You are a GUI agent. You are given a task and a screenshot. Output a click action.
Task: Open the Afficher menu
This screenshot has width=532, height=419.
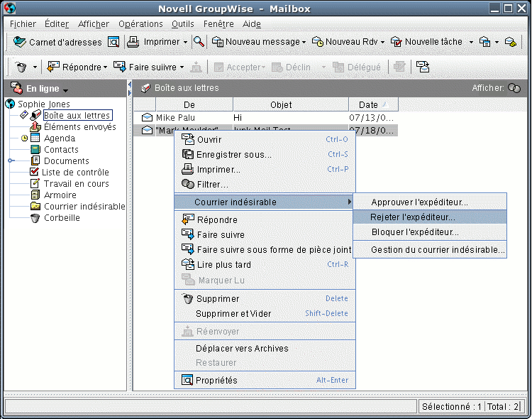point(94,24)
